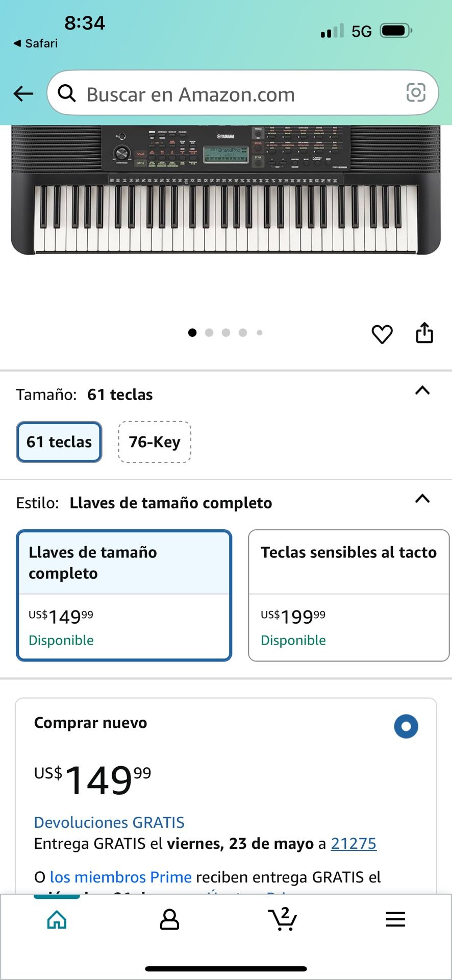Open camera lens search icon
This screenshot has width=452, height=980.
415,92
